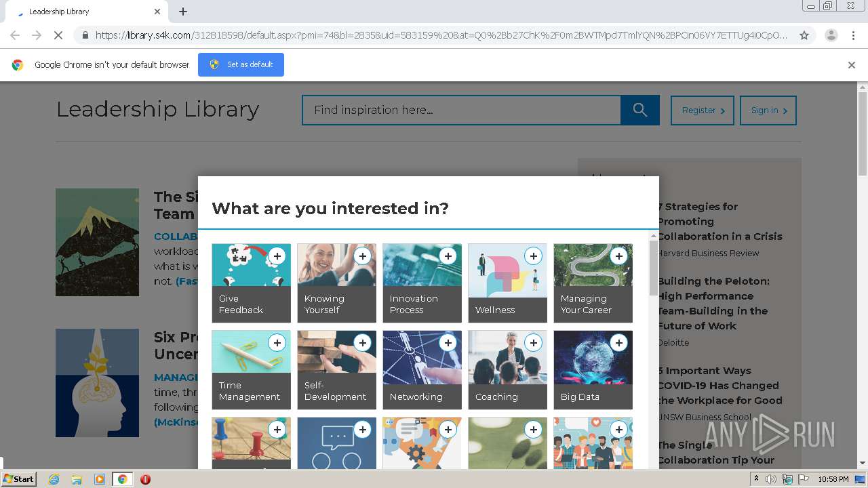Add the Knowing Yourself topic with its plus icon

coord(362,256)
